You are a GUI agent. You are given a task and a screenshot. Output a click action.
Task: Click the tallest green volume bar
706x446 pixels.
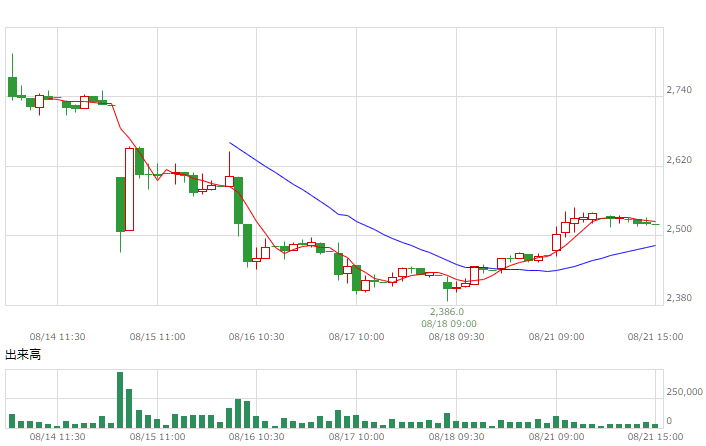pyautogui.click(x=120, y=400)
